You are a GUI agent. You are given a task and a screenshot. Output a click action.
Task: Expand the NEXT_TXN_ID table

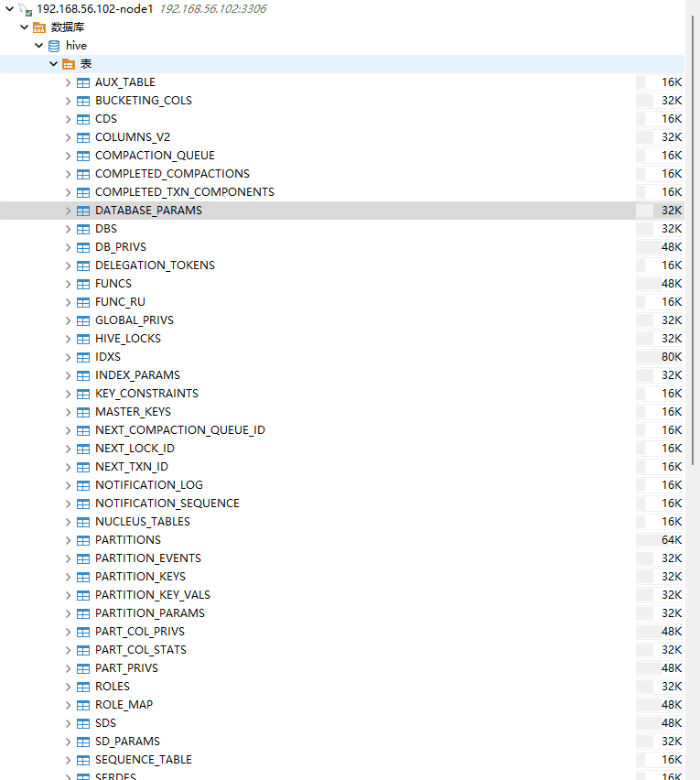pos(68,467)
